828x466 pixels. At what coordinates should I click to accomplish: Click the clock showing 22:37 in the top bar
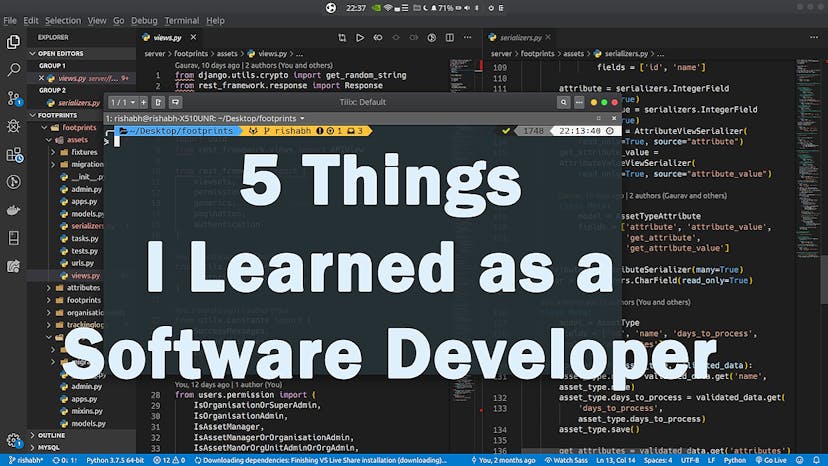click(x=356, y=8)
